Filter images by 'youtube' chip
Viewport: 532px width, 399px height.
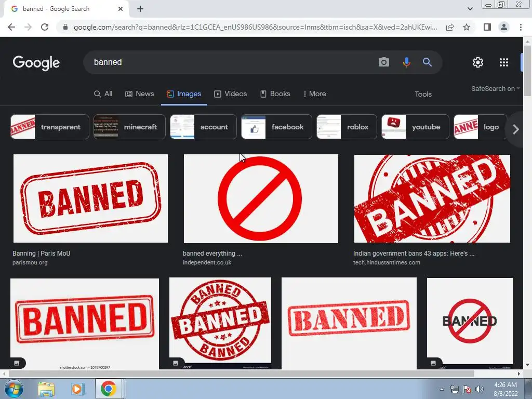point(415,127)
